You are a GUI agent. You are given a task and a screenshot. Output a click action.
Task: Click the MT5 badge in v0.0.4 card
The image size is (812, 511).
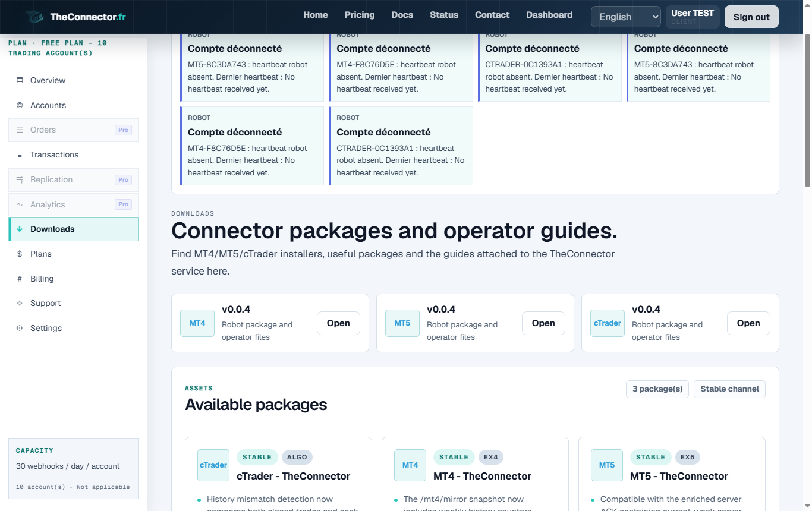click(x=402, y=323)
